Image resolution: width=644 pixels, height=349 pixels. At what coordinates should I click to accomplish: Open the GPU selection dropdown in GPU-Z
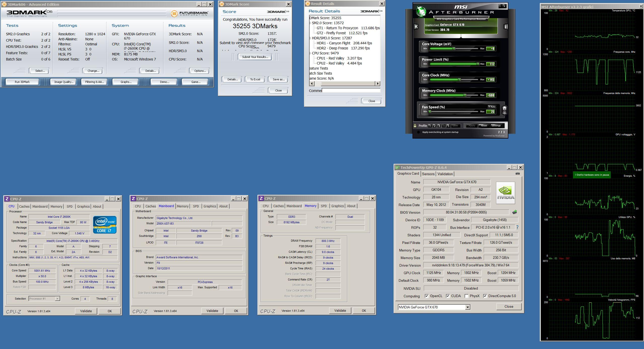(467, 307)
